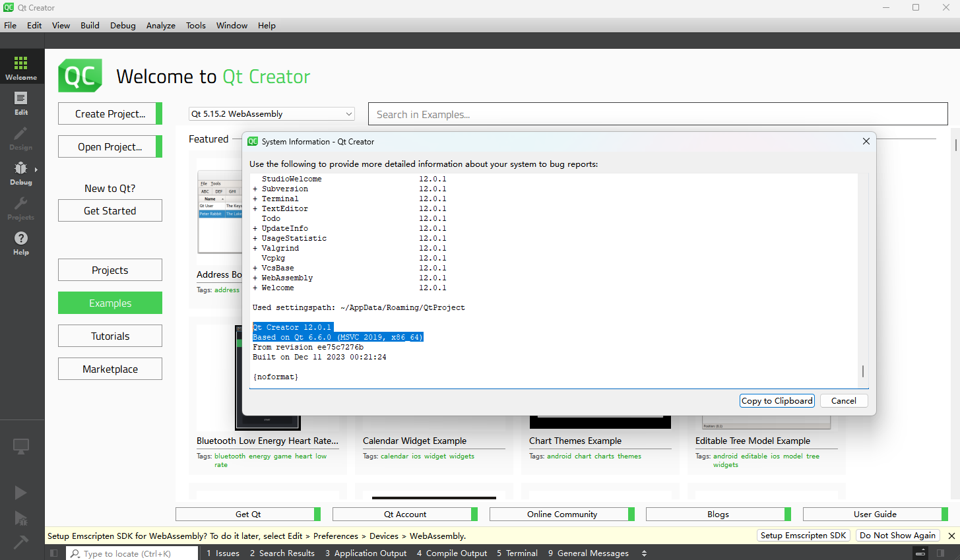Click the 'calendar' tag link

click(x=395, y=456)
